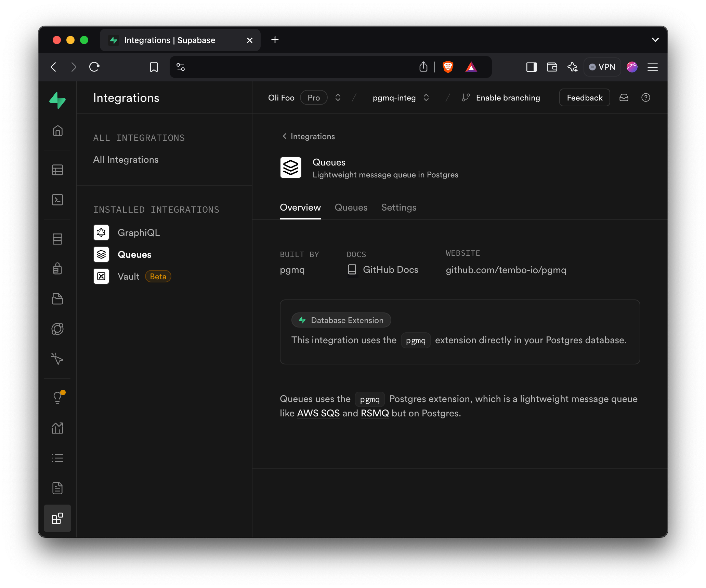Open the GitHub Docs link
The image size is (706, 588).
[382, 270]
